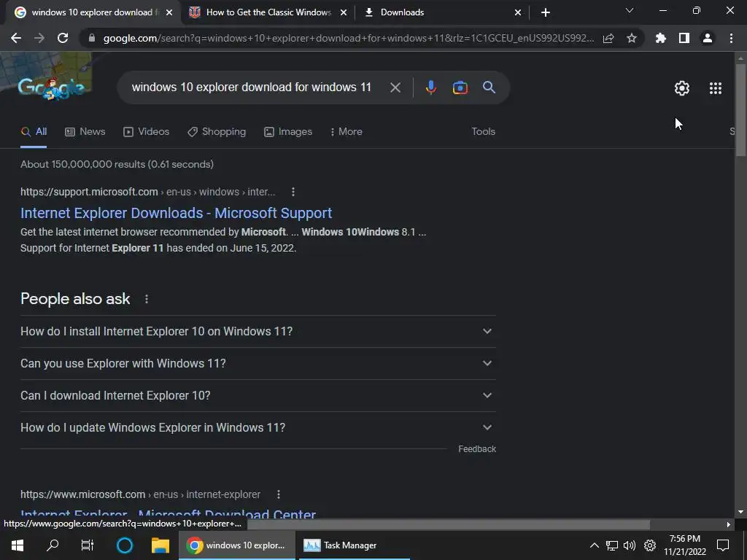Switch to Task Manager on taskbar
747x560 pixels.
[x=355, y=545]
